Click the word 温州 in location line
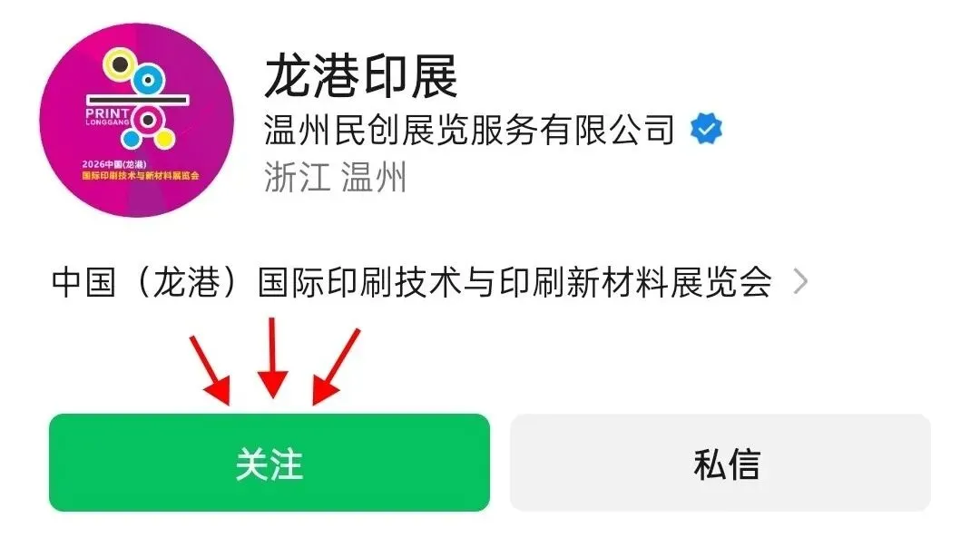This screenshot has height=557, width=980. point(375,177)
